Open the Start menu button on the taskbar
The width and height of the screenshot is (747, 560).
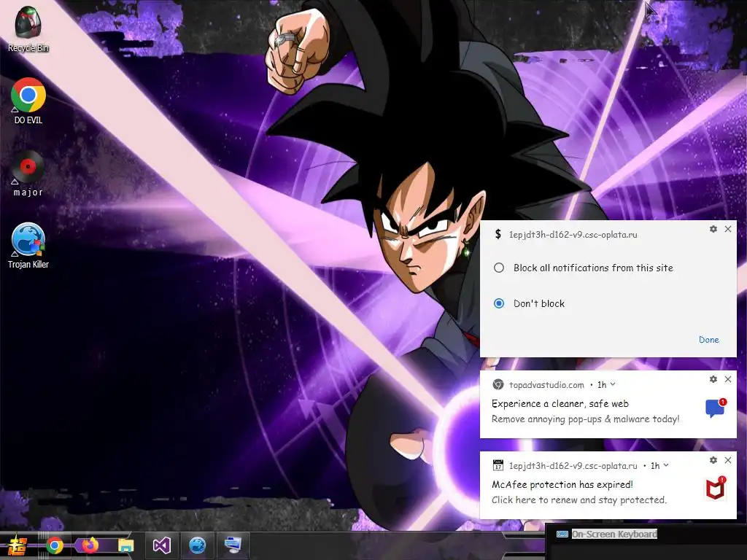click(18, 545)
